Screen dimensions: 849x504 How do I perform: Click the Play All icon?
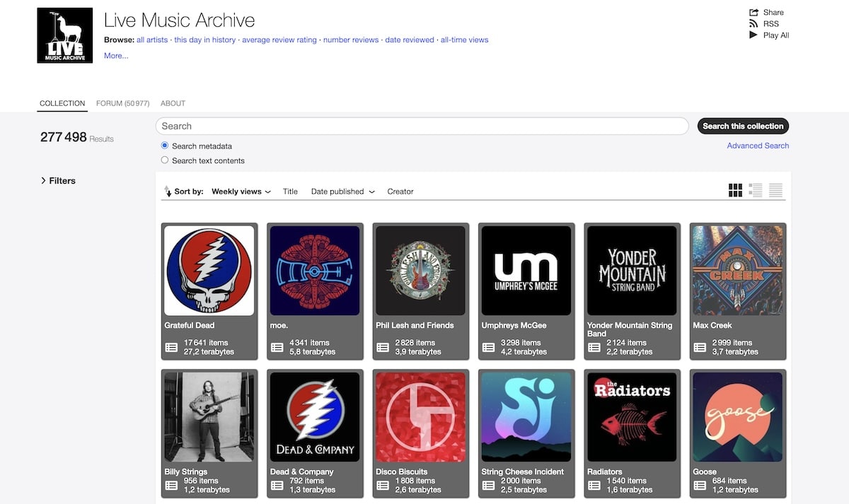[x=753, y=35]
